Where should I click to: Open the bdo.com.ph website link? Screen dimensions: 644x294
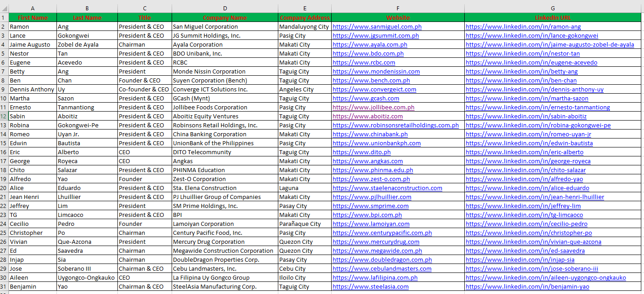tap(368, 53)
